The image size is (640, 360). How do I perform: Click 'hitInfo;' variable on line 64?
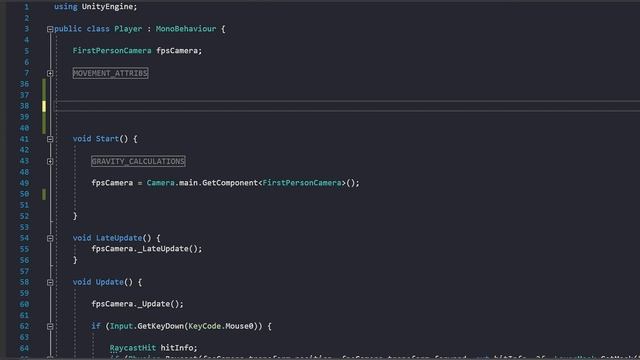[x=179, y=348]
